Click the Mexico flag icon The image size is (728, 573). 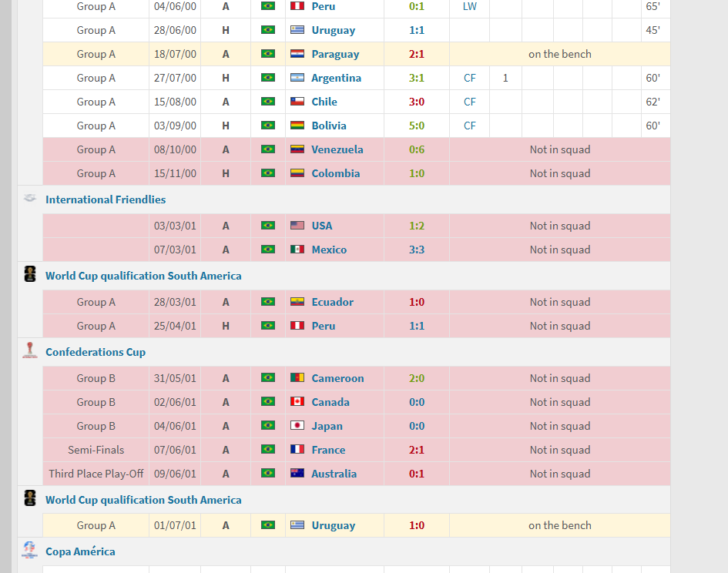pos(297,250)
